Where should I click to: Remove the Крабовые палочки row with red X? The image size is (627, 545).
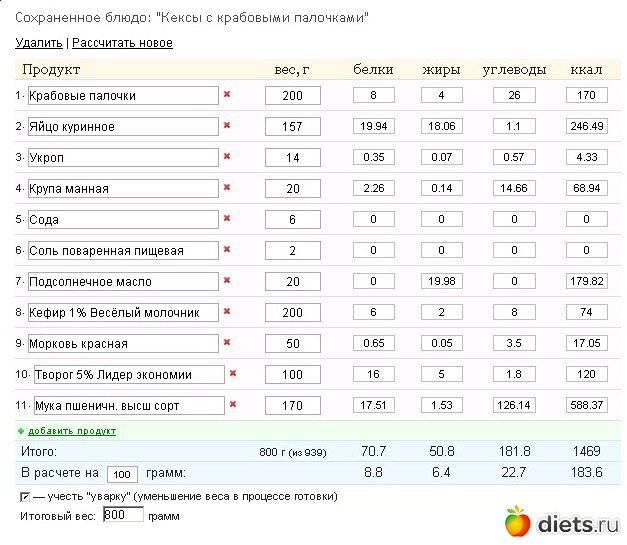pyautogui.click(x=227, y=95)
